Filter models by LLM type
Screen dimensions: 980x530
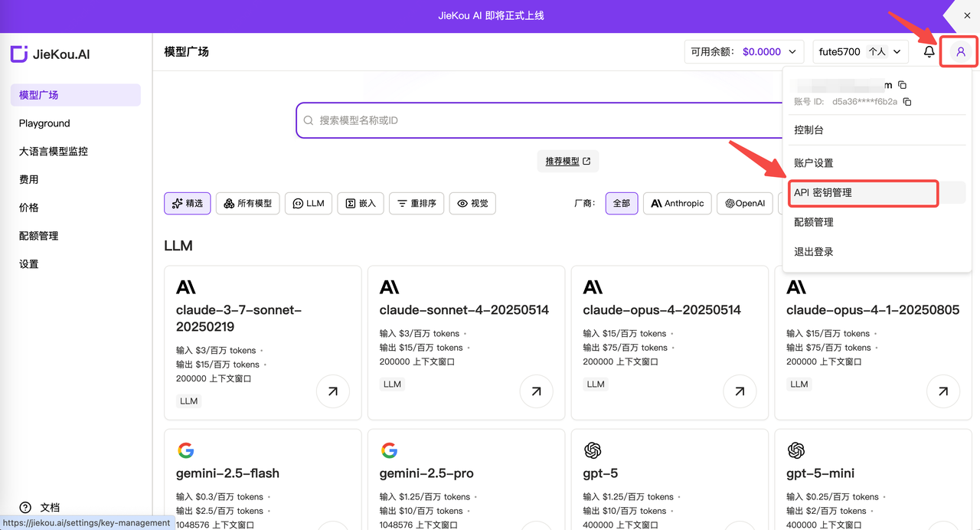(309, 203)
